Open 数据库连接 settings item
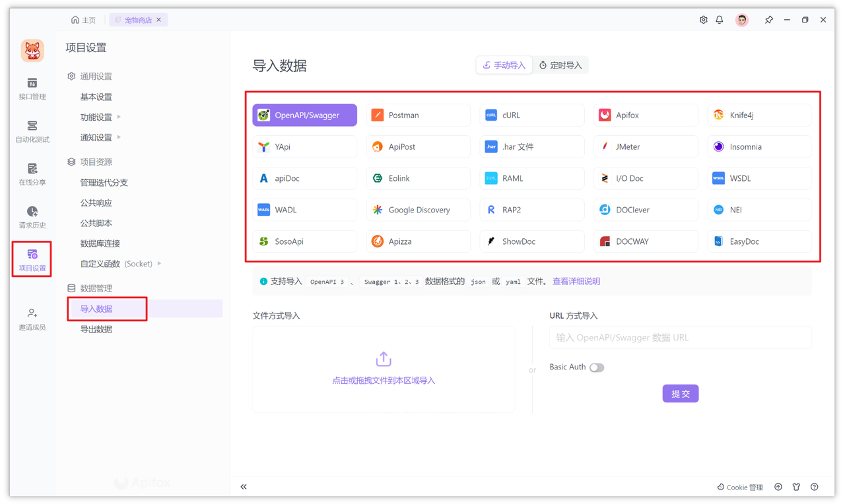Viewport: 845px width, 504px height. click(x=100, y=243)
